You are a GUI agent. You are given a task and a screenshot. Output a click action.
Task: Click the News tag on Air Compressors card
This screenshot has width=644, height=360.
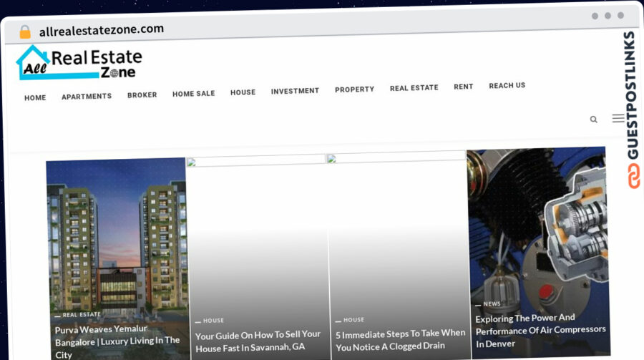coord(492,304)
